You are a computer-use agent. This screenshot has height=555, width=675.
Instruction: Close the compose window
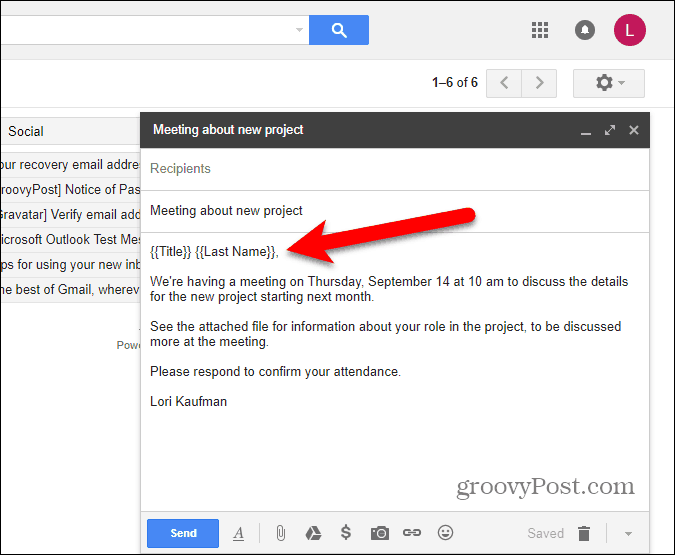(x=634, y=130)
